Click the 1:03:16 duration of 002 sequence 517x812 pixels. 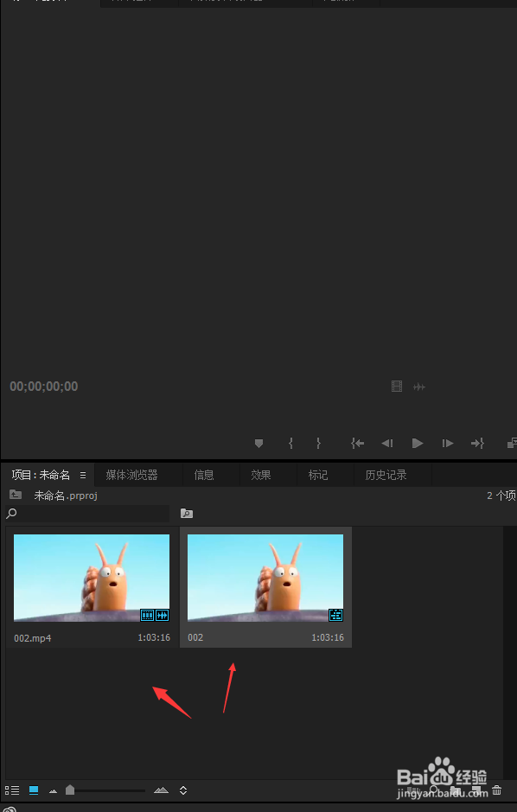[328, 637]
